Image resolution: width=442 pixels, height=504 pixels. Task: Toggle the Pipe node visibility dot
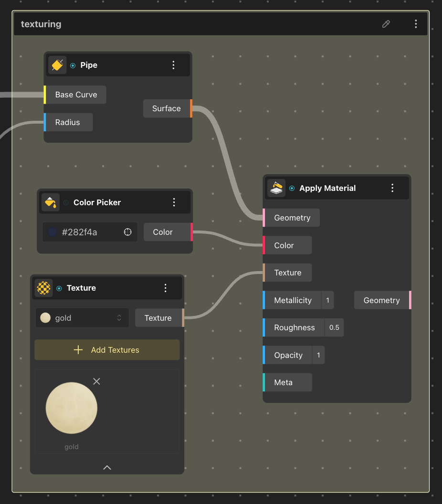(73, 65)
